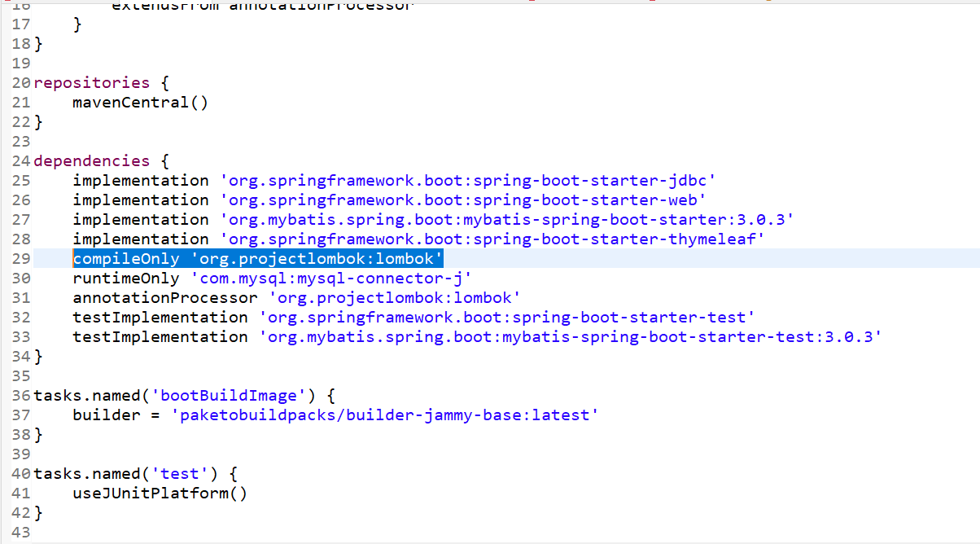Click the implementation keyword on the thymeleaf line
The width and height of the screenshot is (980, 544).
pyautogui.click(x=141, y=239)
